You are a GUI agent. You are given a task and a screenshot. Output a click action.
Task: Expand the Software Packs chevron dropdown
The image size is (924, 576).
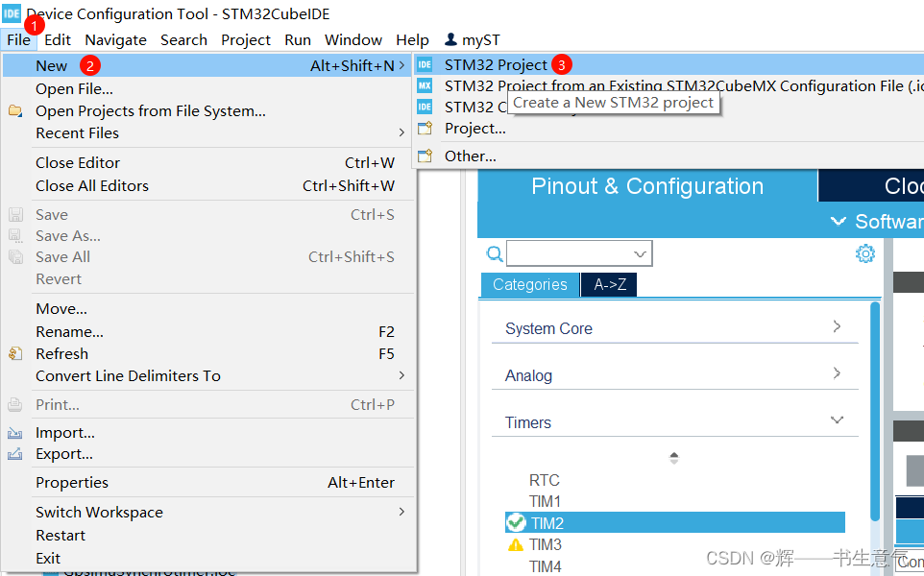[838, 222]
